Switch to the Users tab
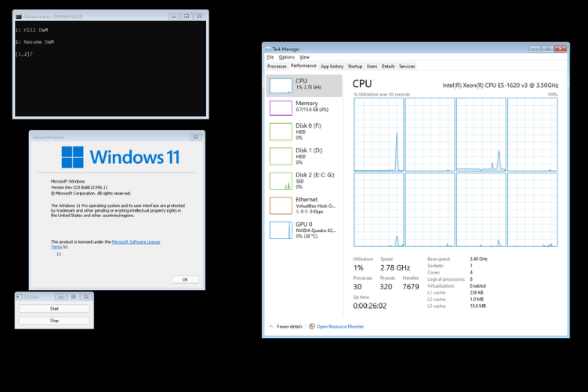Viewport: 588px width, 392px height. [x=372, y=67]
